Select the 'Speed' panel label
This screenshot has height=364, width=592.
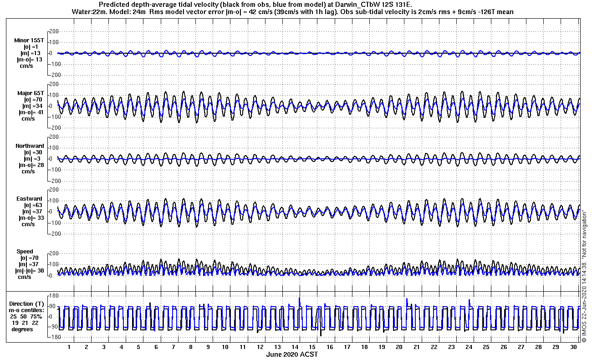pyautogui.click(x=25, y=252)
